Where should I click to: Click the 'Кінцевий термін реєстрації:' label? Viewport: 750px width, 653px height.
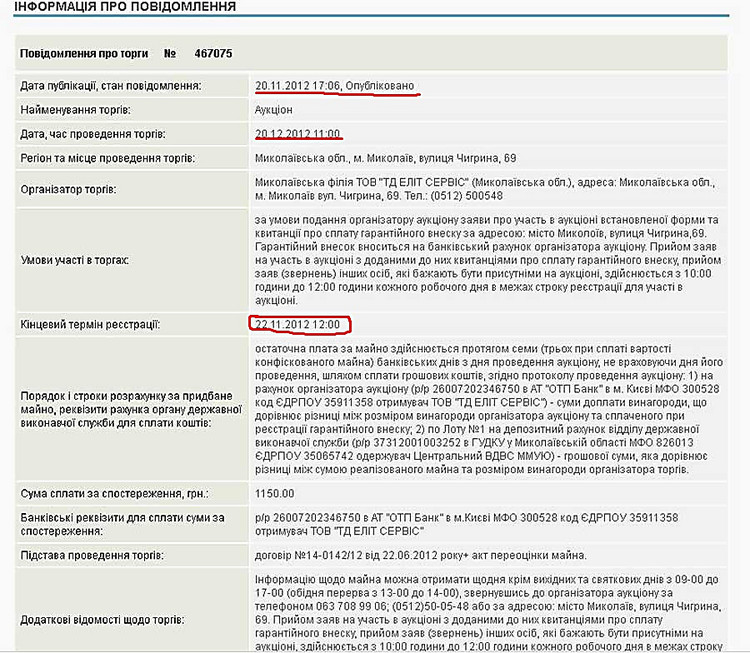tap(90, 324)
